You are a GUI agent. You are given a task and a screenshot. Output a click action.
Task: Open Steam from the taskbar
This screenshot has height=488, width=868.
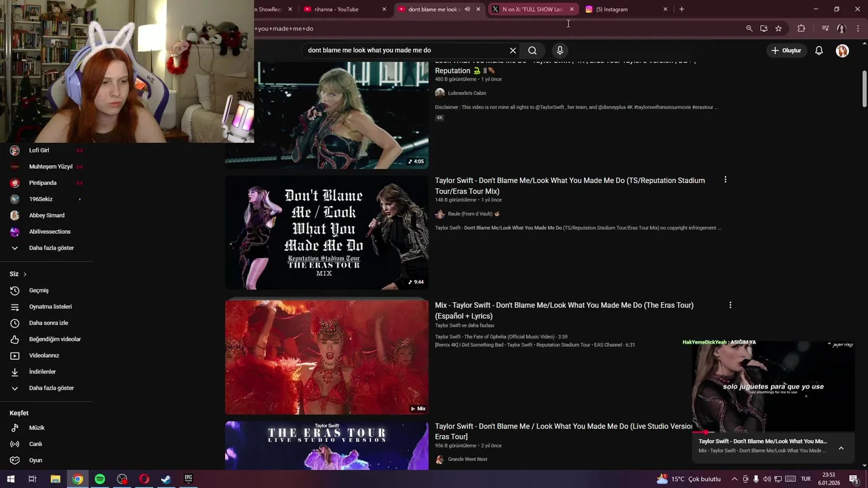tap(166, 479)
